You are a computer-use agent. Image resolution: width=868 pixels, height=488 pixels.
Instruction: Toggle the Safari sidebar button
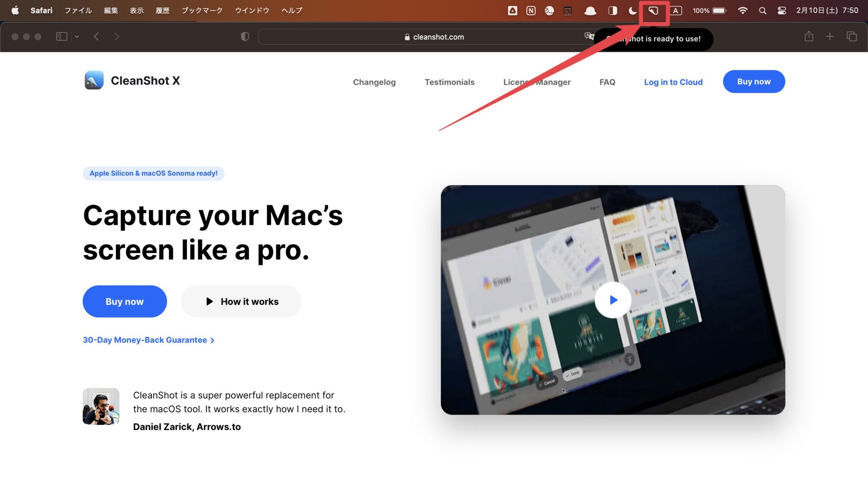click(62, 36)
